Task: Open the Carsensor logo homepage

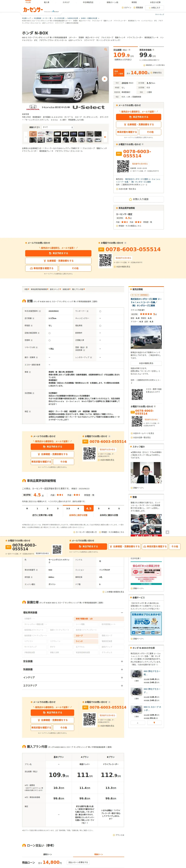Action: 33,10
